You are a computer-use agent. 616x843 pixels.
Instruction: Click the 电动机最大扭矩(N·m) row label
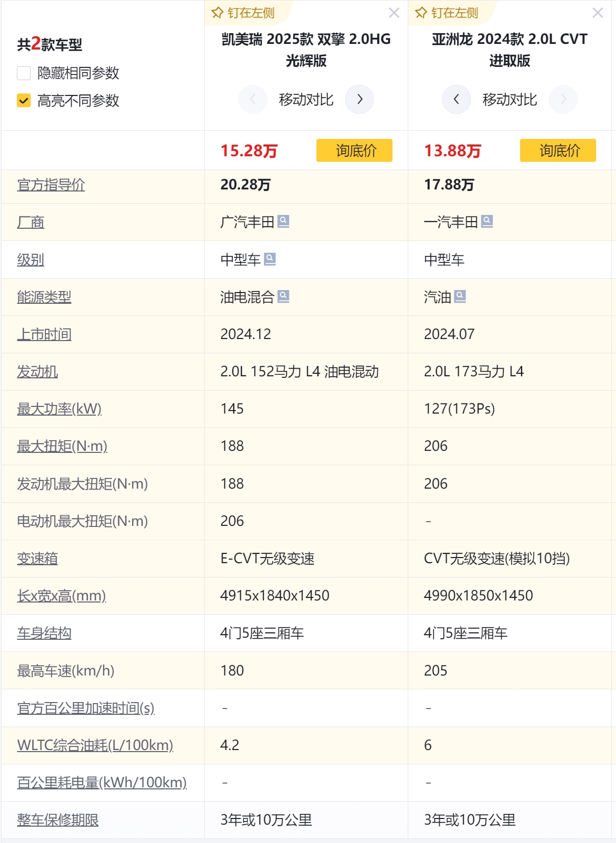tap(82, 521)
